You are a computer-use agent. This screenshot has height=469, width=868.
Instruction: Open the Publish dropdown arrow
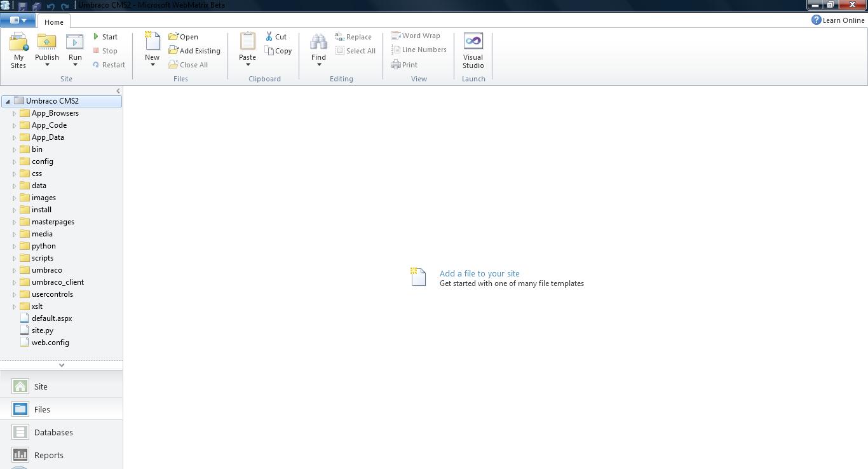[x=46, y=65]
